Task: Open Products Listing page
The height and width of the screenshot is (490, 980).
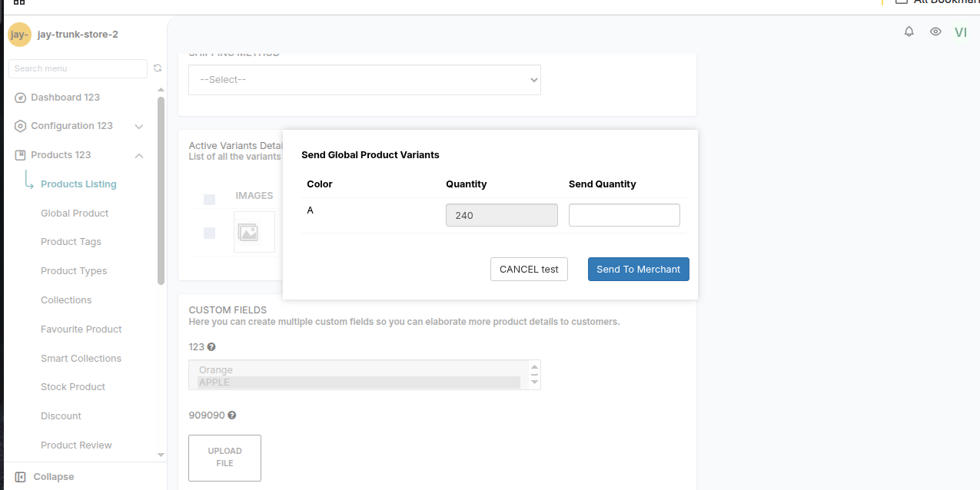Action: click(78, 184)
